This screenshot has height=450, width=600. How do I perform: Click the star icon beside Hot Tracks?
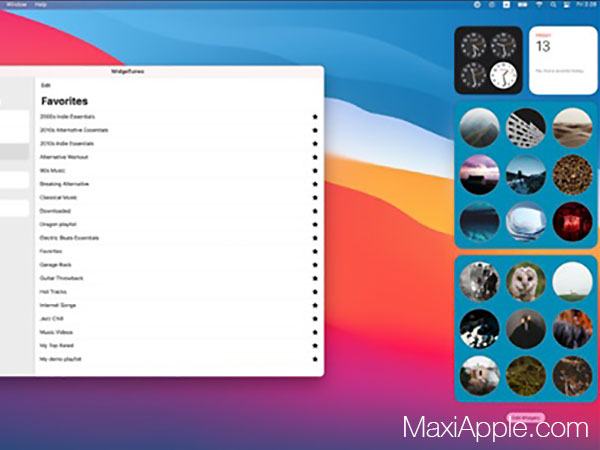pyautogui.click(x=315, y=292)
